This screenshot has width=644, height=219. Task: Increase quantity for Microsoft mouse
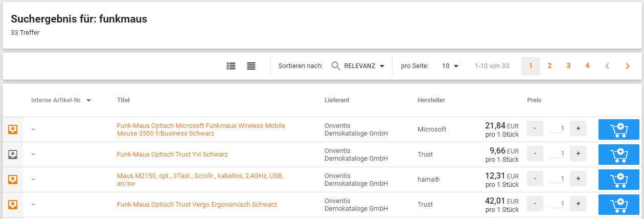(x=578, y=129)
